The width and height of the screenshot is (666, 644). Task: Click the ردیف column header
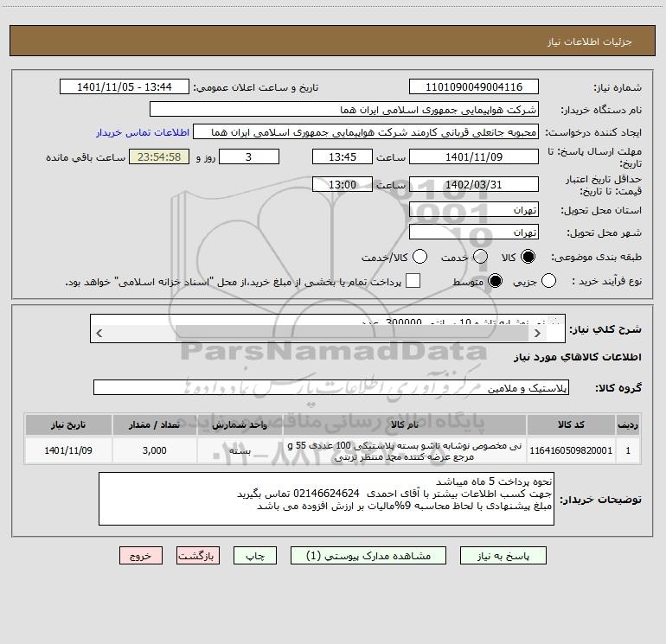pos(628,424)
